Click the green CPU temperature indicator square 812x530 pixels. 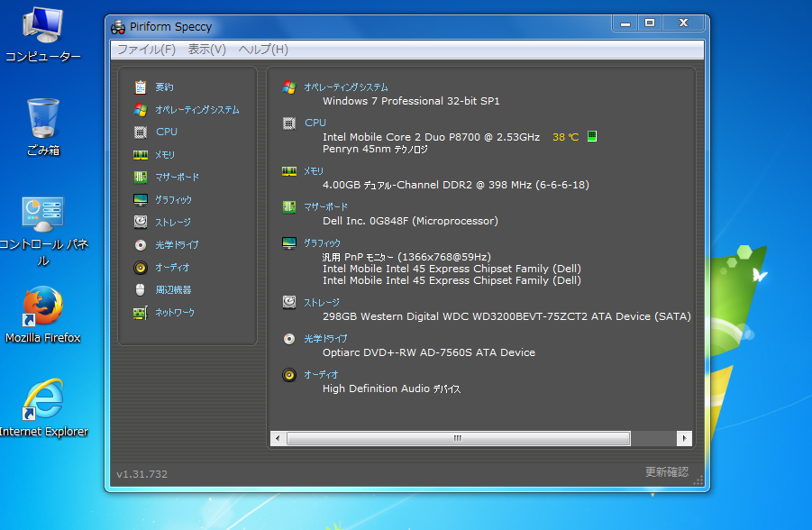[592, 136]
